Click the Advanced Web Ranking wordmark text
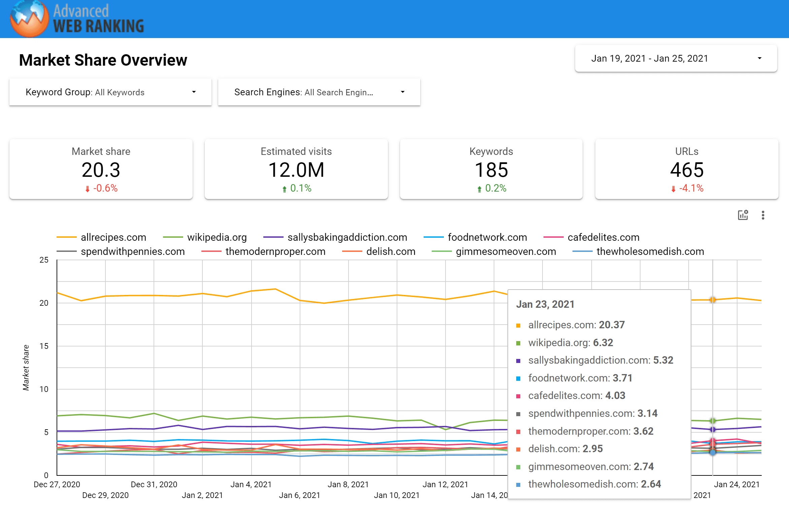 tap(98, 19)
